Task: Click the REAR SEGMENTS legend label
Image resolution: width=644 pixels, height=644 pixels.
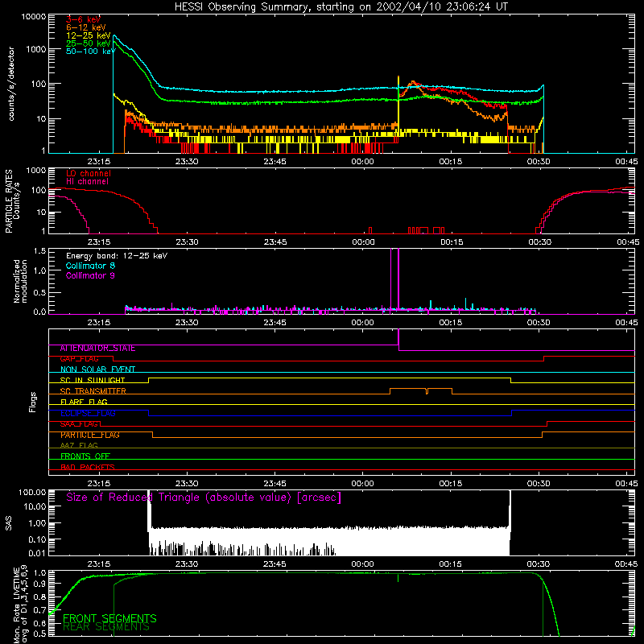Action: [x=106, y=627]
